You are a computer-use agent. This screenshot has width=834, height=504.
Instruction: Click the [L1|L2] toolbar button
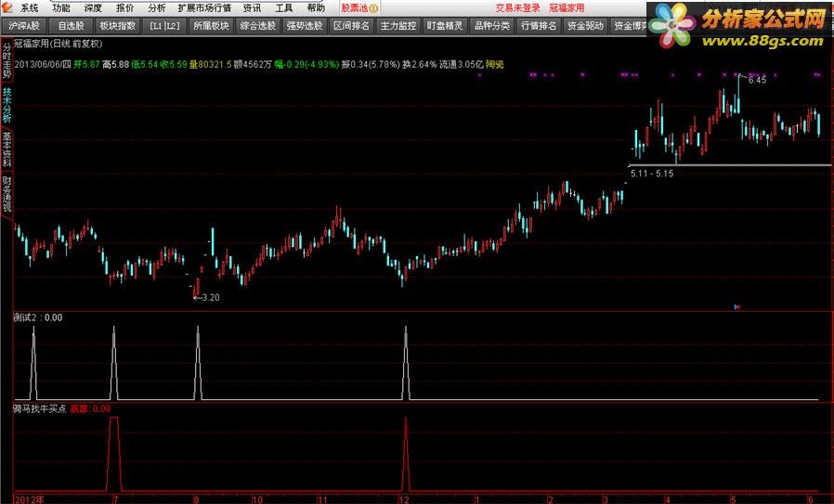[x=164, y=25]
